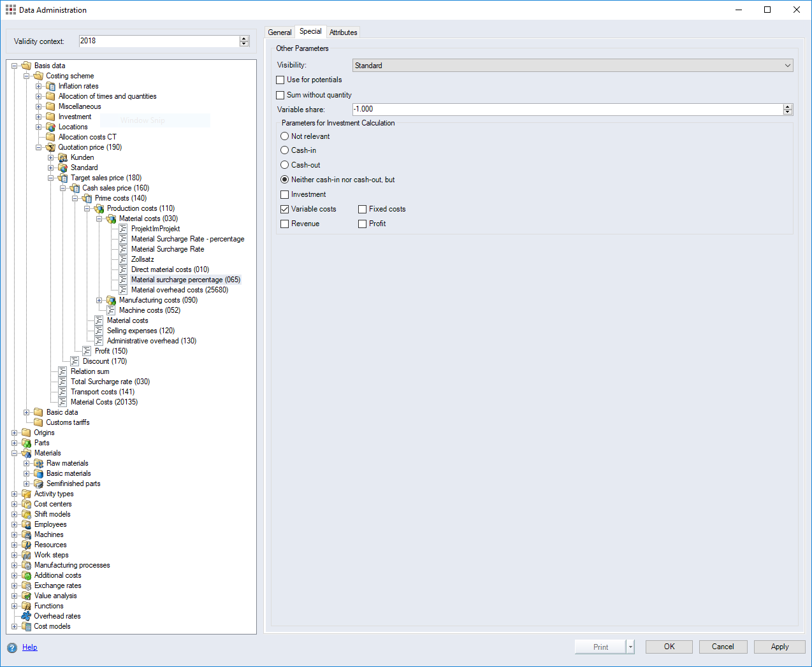Screen dimensions: 812x667
Task: Open the General tab
Action: [x=279, y=31]
